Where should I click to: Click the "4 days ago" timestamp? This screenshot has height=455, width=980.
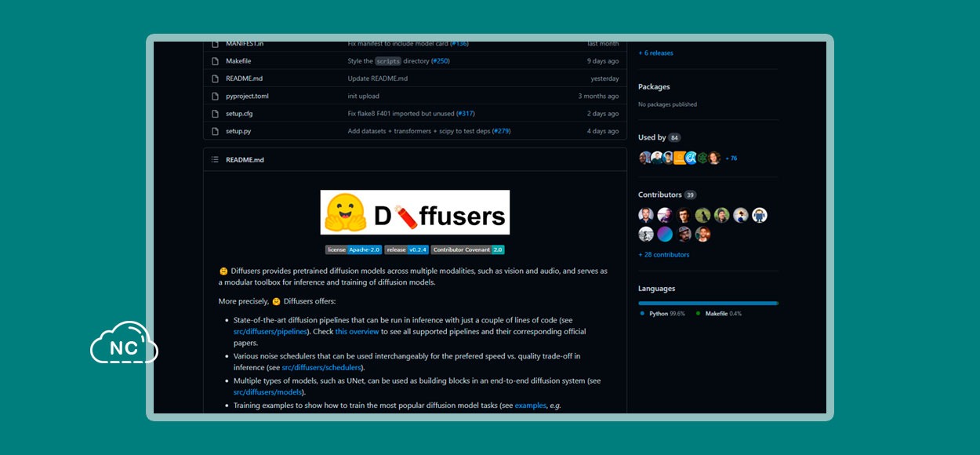[x=603, y=131]
